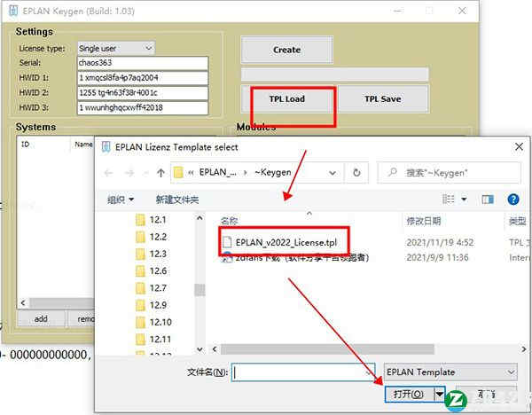
Task: Toggle the preview pane icon
Action: 488,200
